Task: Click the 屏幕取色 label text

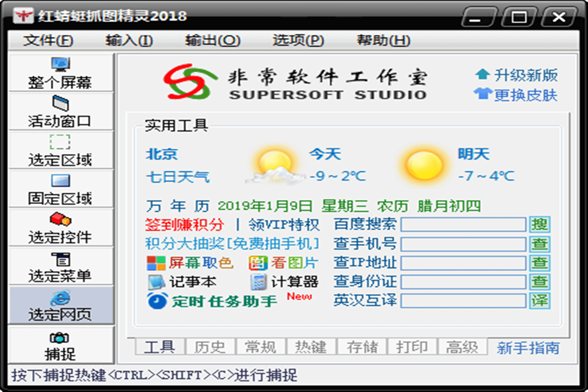Action: 201,263
